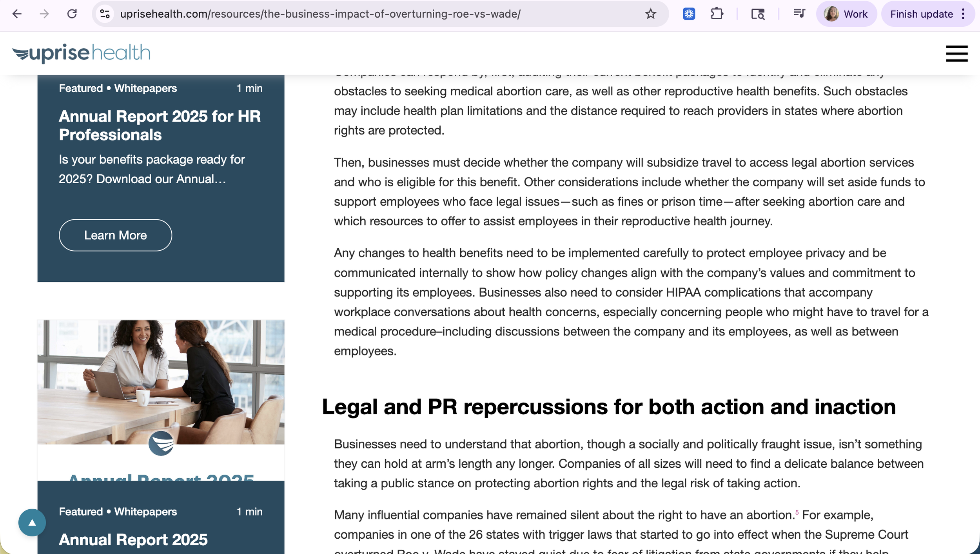This screenshot has height=554, width=980.
Task: Click footnote 5 superscript reference
Action: 797,512
